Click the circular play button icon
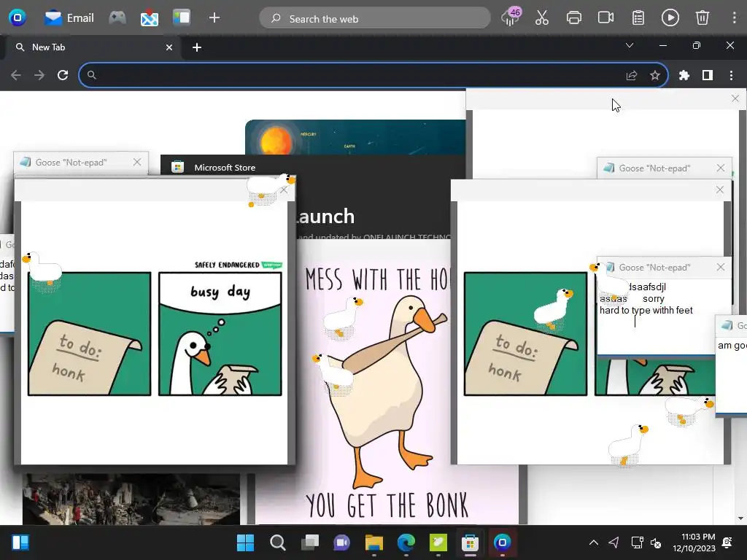Screen dimensions: 747x560 pos(670,18)
